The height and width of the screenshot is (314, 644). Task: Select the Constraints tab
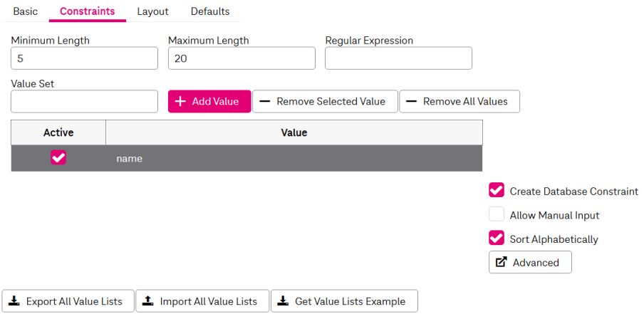pos(87,11)
